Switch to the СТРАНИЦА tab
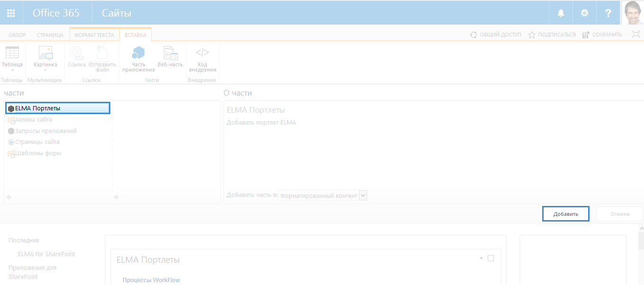Image resolution: width=644 pixels, height=285 pixels. click(50, 35)
